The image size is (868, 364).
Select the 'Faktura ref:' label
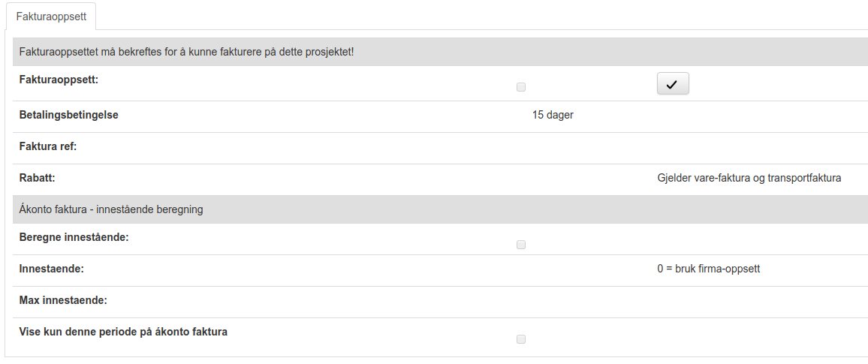[x=48, y=146]
